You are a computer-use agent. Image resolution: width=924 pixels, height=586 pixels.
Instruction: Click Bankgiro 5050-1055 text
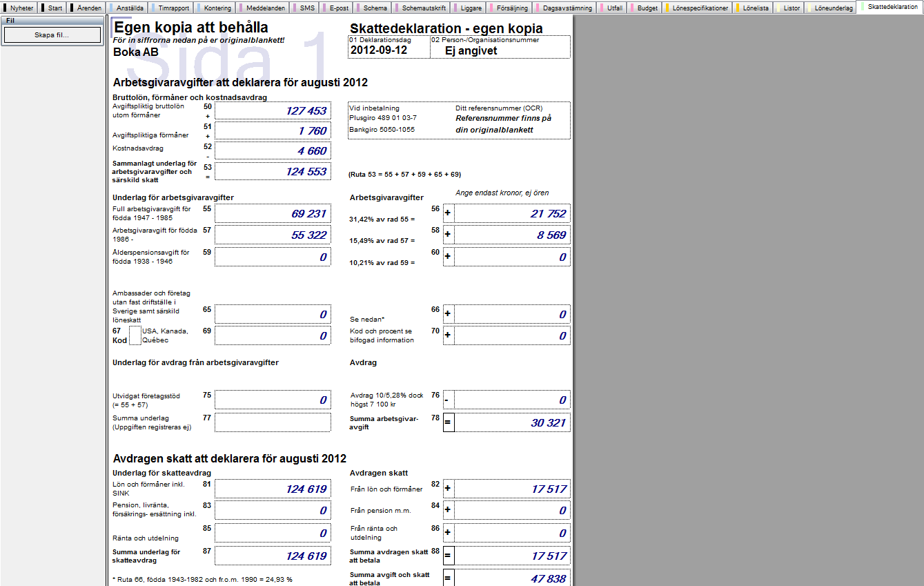pyautogui.click(x=382, y=130)
